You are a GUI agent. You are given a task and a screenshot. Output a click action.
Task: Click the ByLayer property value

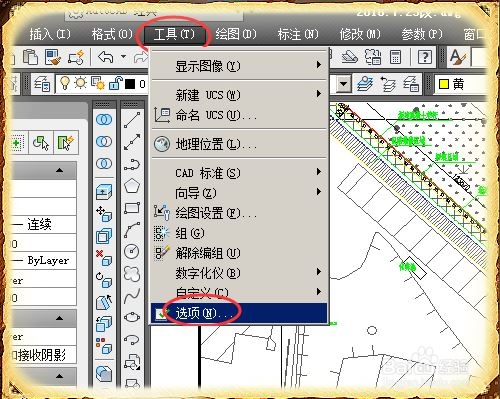(48, 260)
